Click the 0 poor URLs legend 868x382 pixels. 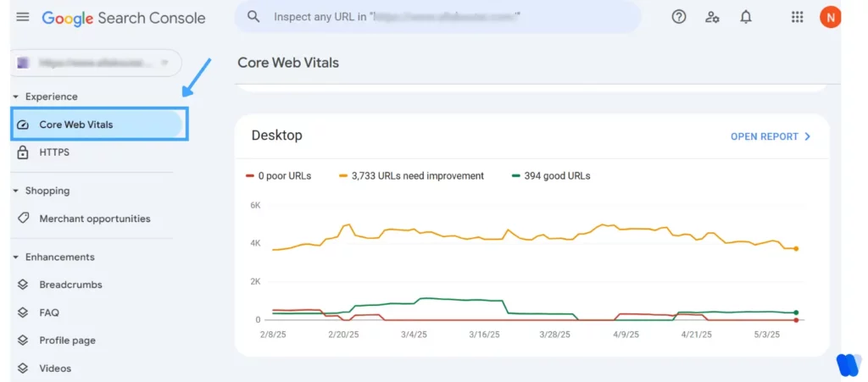coord(278,176)
